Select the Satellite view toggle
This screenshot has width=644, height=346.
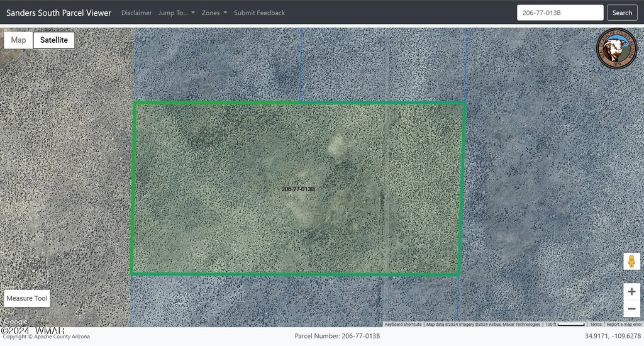pyautogui.click(x=54, y=40)
